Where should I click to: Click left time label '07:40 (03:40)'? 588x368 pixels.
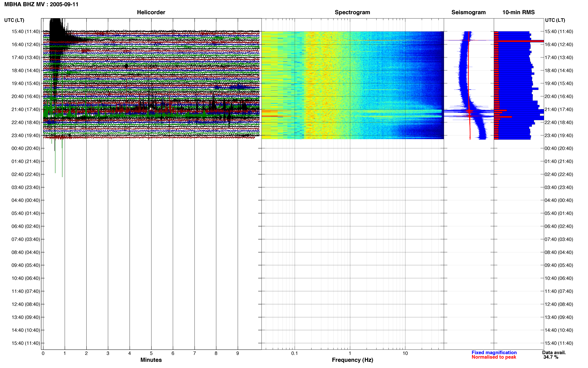click(26, 239)
